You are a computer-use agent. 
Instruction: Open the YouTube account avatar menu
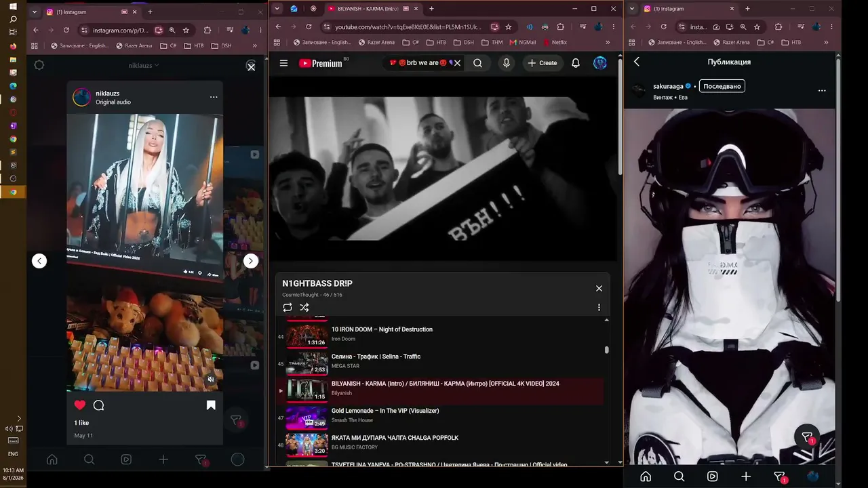pos(600,63)
